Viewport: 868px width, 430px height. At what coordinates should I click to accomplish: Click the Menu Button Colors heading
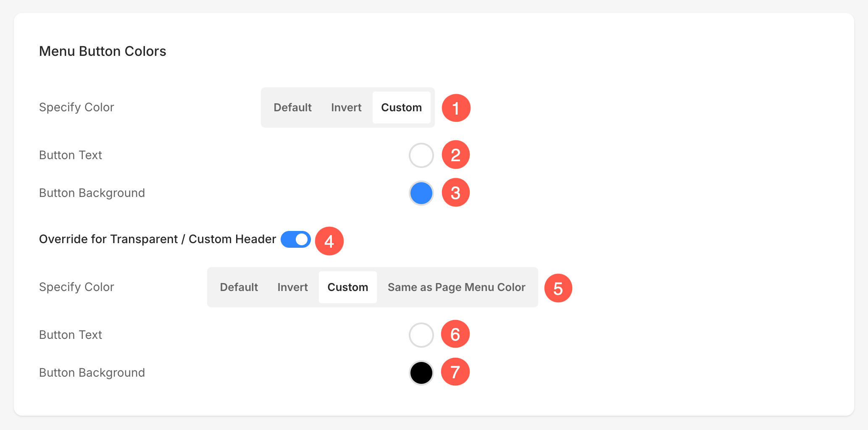click(x=103, y=51)
